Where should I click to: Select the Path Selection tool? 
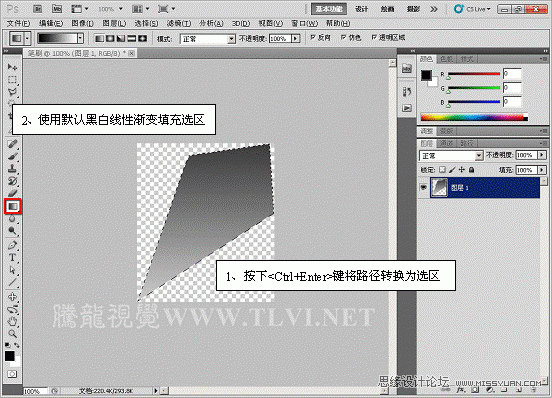coord(12,270)
